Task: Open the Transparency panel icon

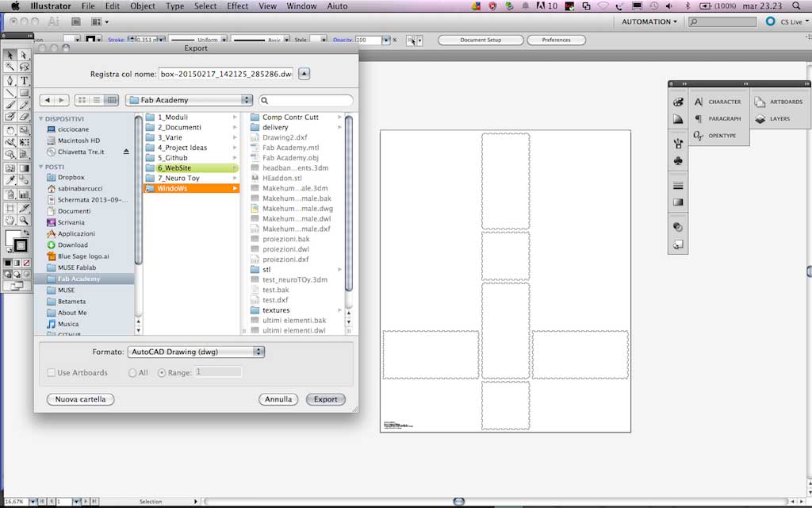Action: [x=678, y=227]
